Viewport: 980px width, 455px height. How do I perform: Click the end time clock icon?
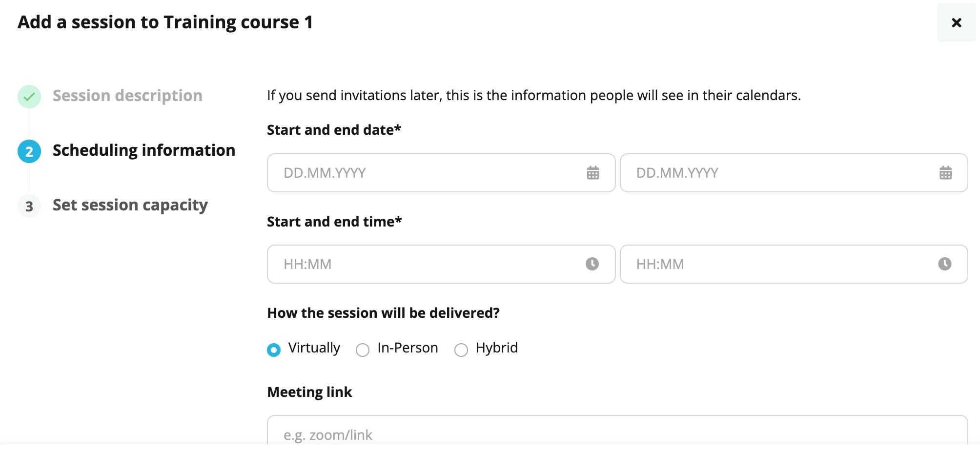point(944,264)
